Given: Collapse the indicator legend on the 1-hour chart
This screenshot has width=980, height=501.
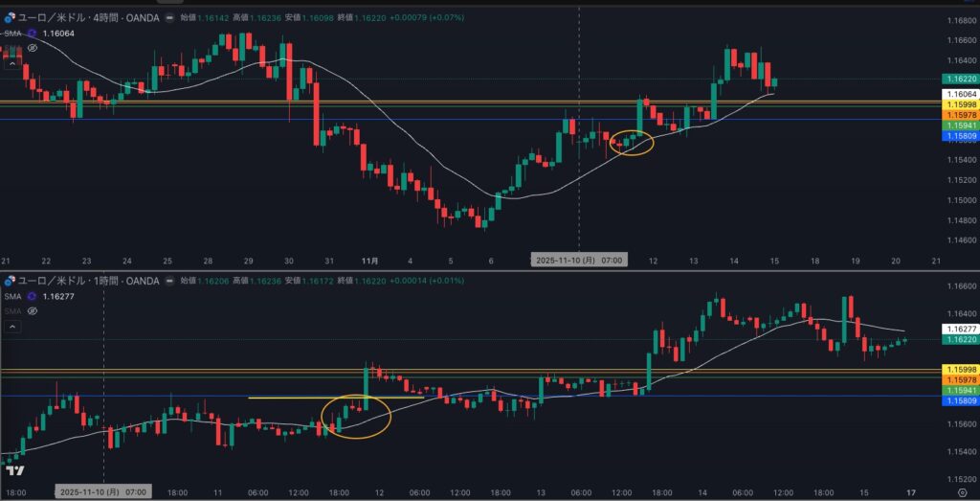Looking at the screenshot, I should point(11,327).
